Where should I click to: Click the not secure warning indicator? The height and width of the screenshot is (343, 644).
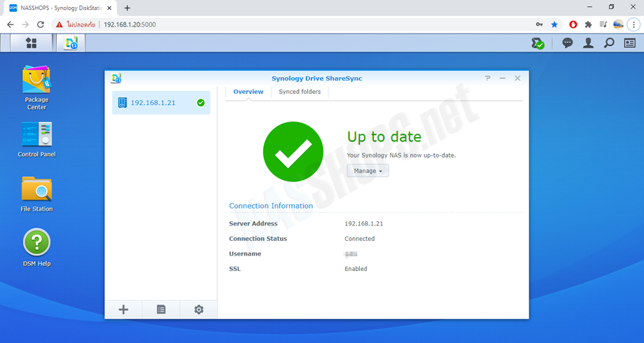(76, 24)
